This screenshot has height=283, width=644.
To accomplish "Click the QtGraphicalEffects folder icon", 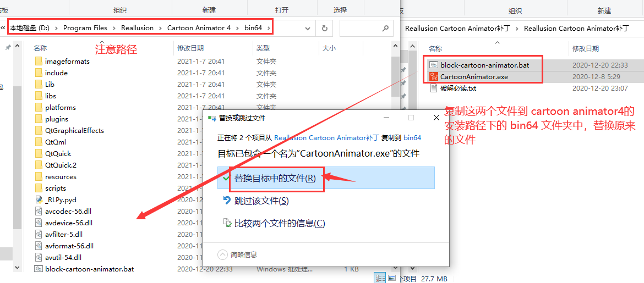I will tap(39, 130).
